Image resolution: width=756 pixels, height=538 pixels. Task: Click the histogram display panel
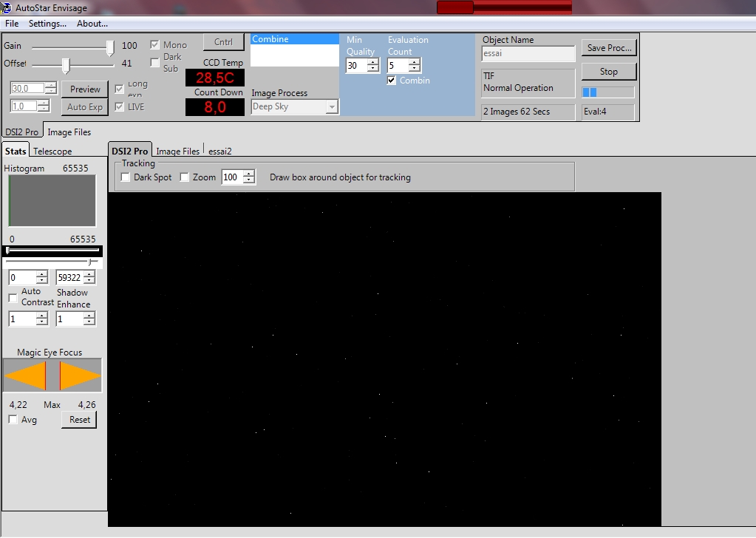[52, 200]
